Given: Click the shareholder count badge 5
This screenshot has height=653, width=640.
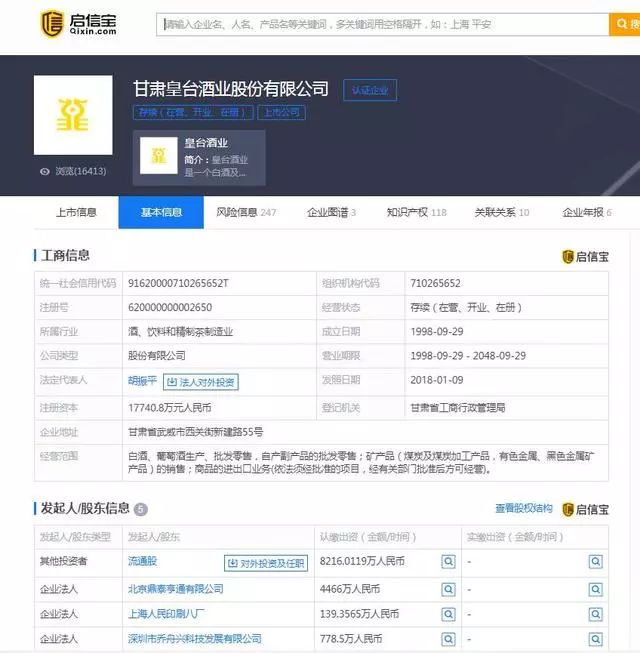Looking at the screenshot, I should (141, 509).
